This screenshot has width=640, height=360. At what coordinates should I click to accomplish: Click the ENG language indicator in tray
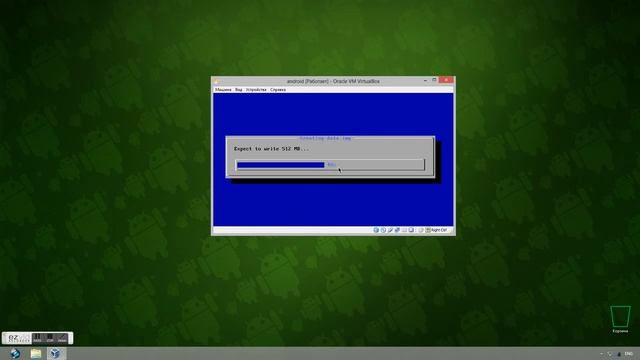629,354
